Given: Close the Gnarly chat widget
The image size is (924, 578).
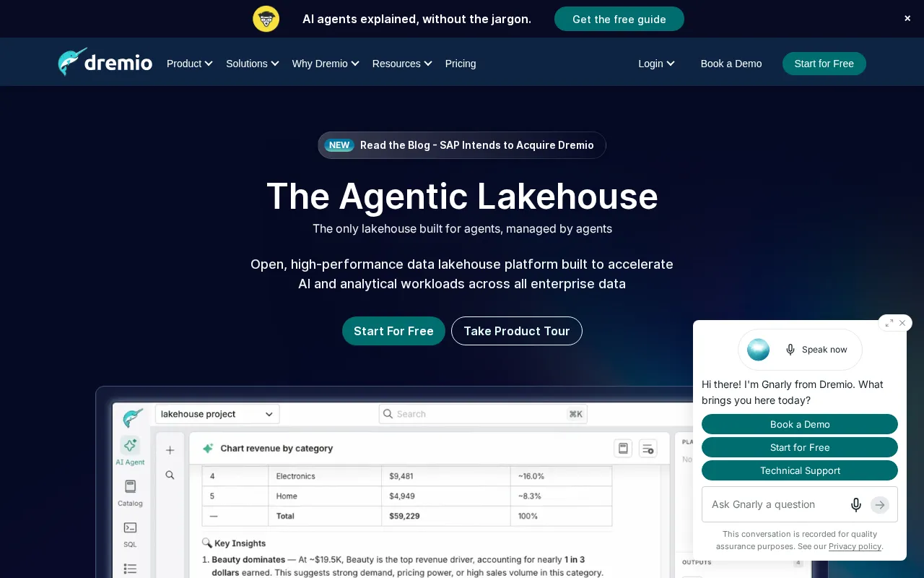Looking at the screenshot, I should click(x=902, y=323).
